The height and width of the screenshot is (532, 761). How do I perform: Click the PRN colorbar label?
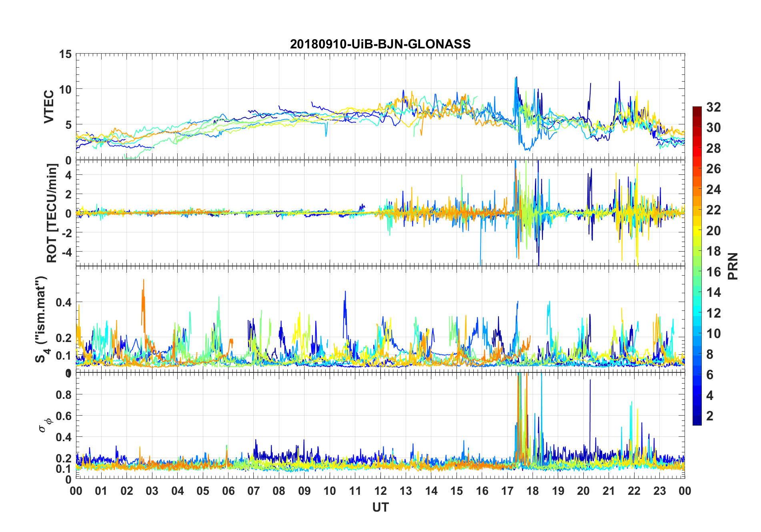[733, 266]
